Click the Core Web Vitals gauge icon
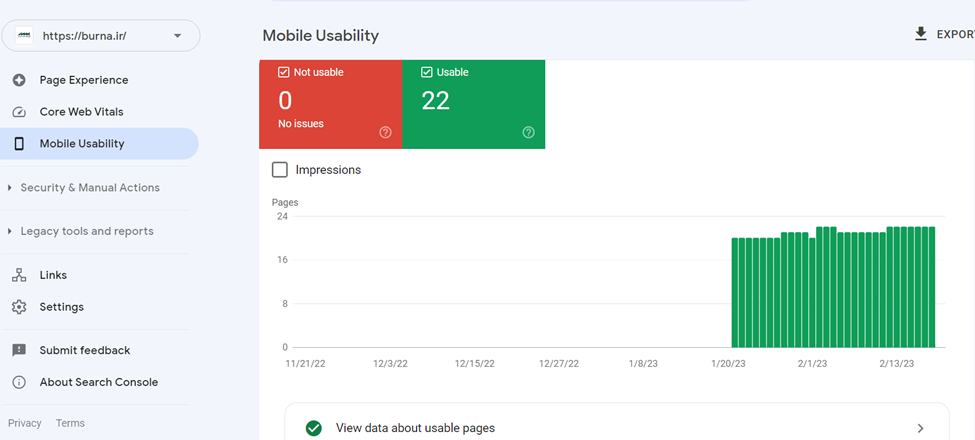 [19, 112]
